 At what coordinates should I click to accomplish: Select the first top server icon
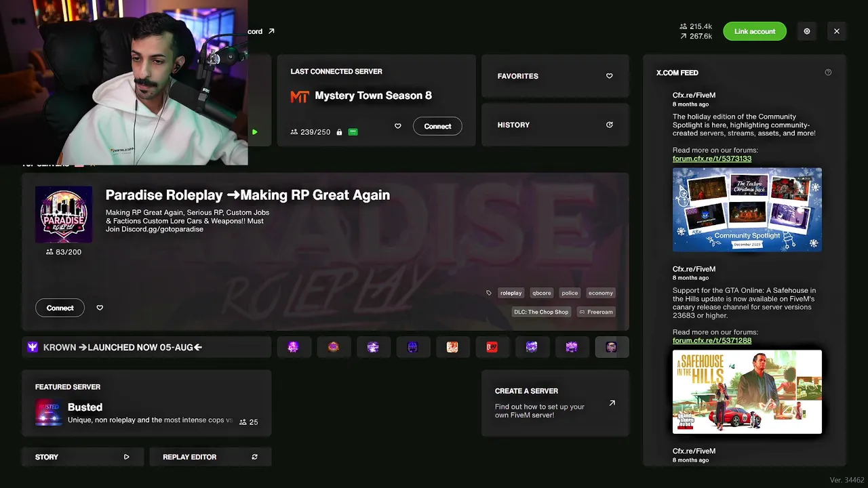coord(294,347)
